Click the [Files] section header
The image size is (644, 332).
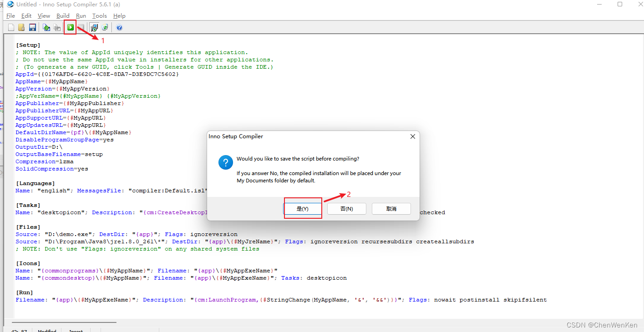tap(28, 227)
